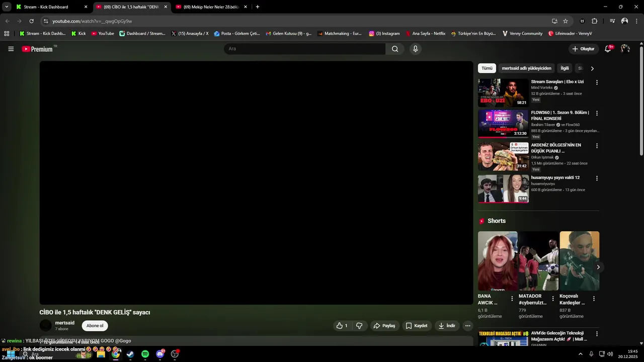Open options for husamyuyu yayın vakti video

tap(597, 178)
